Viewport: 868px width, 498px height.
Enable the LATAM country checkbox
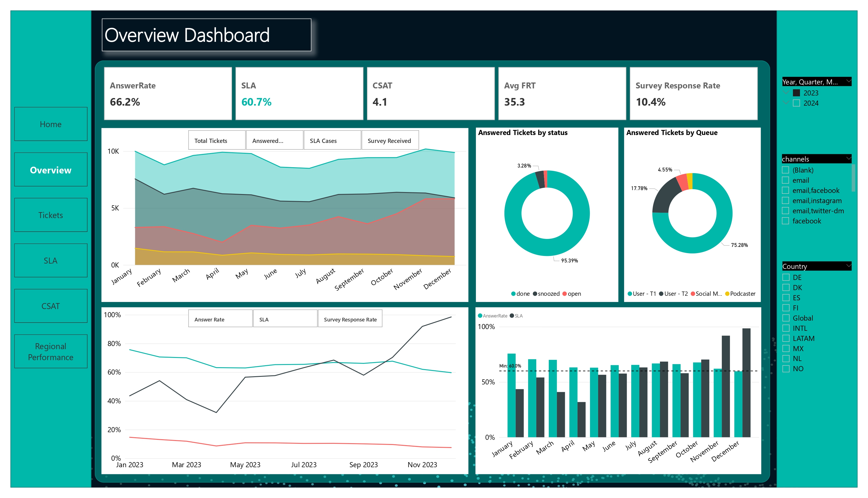[x=786, y=339]
